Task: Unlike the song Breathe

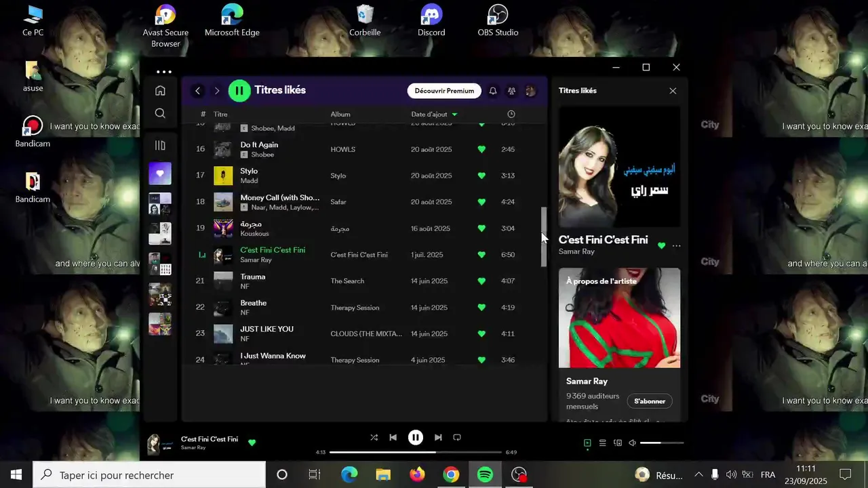Action: pos(481,307)
